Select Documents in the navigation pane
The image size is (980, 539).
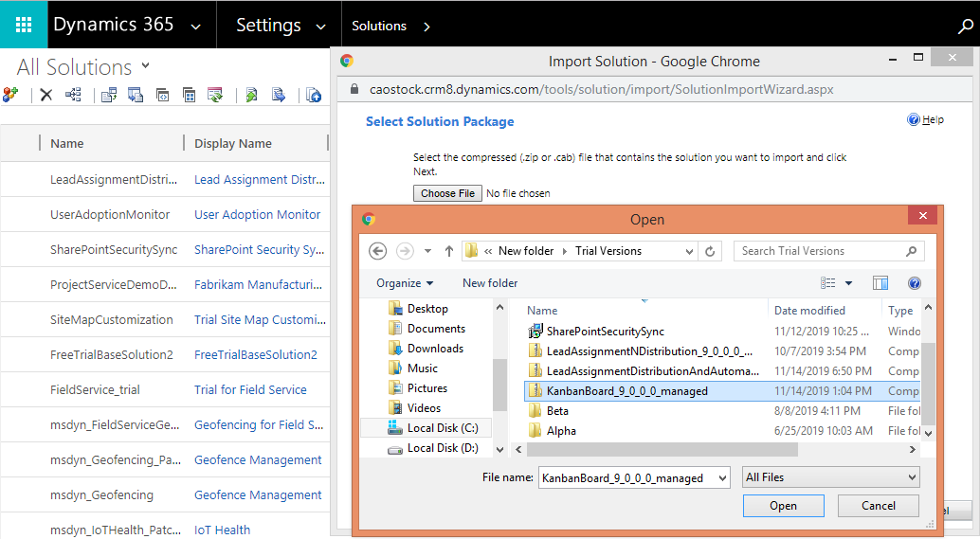[436, 329]
